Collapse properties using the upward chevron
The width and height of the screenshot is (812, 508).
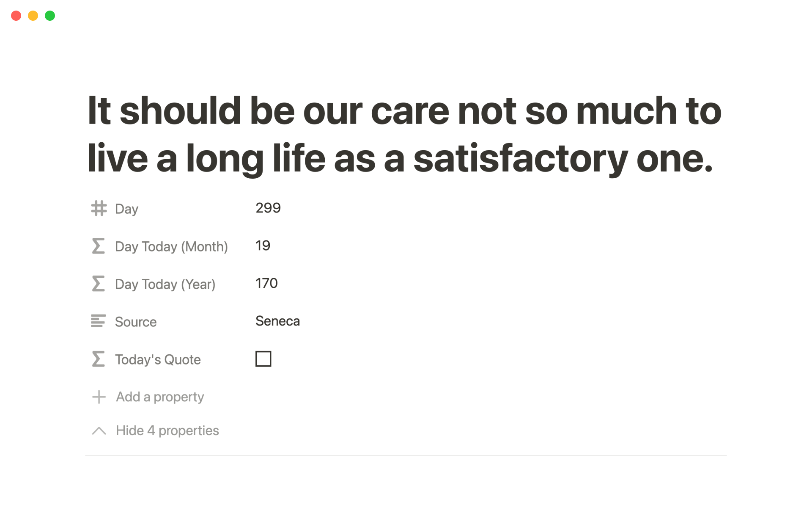[99, 431]
